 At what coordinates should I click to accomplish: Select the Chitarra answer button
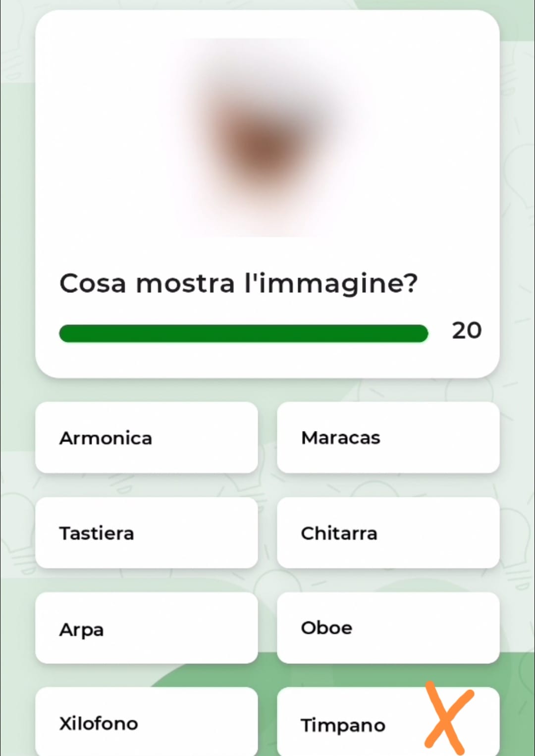click(x=388, y=533)
